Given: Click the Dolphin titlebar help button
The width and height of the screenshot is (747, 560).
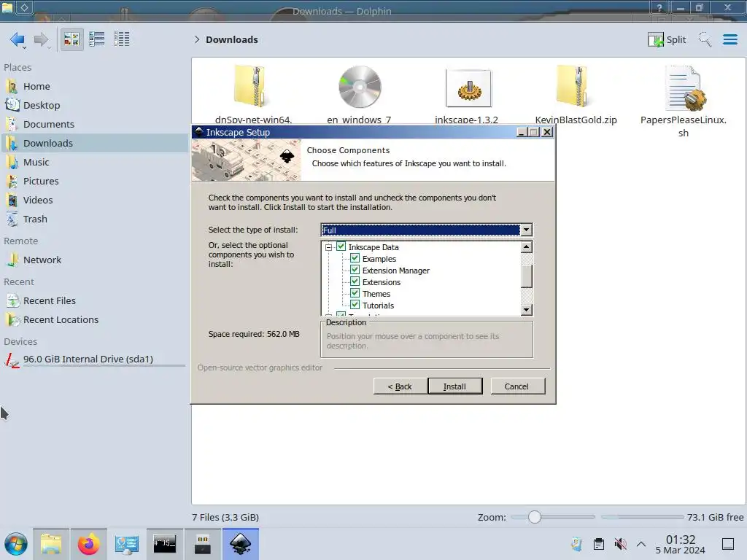Looking at the screenshot, I should pyautogui.click(x=659, y=7).
